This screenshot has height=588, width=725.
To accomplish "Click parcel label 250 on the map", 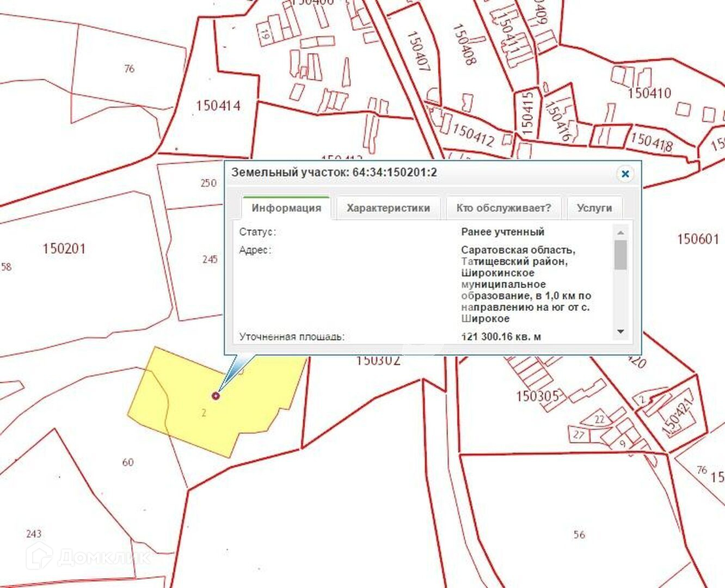I will point(208,183).
